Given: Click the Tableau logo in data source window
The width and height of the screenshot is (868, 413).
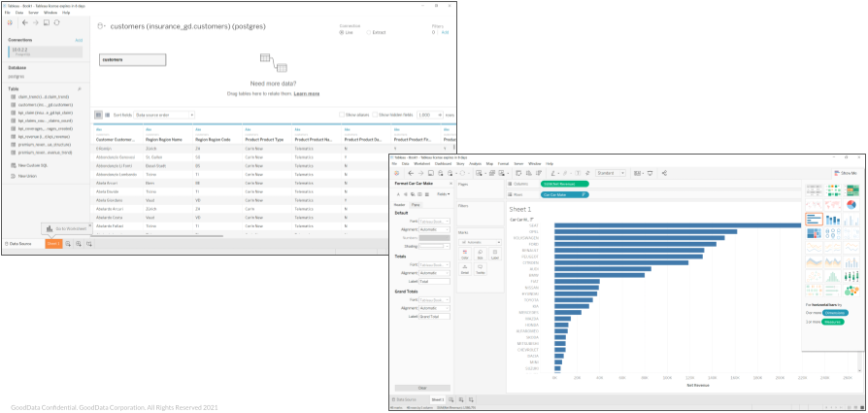Looking at the screenshot, I should point(10,22).
